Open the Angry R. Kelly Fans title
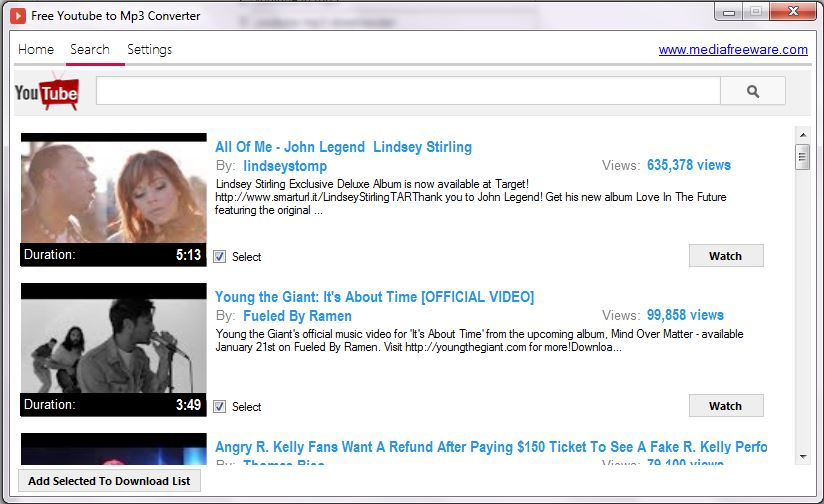 click(x=491, y=447)
